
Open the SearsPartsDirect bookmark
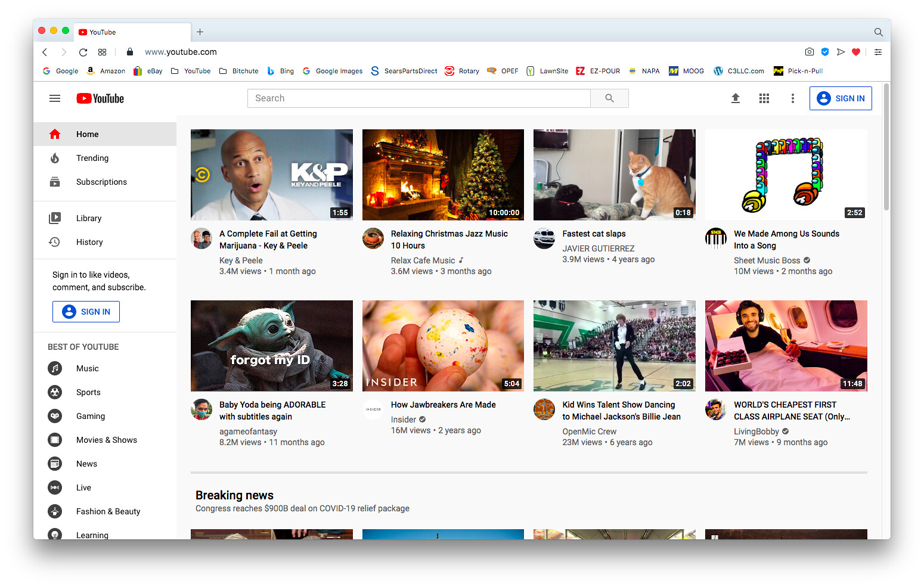click(404, 71)
